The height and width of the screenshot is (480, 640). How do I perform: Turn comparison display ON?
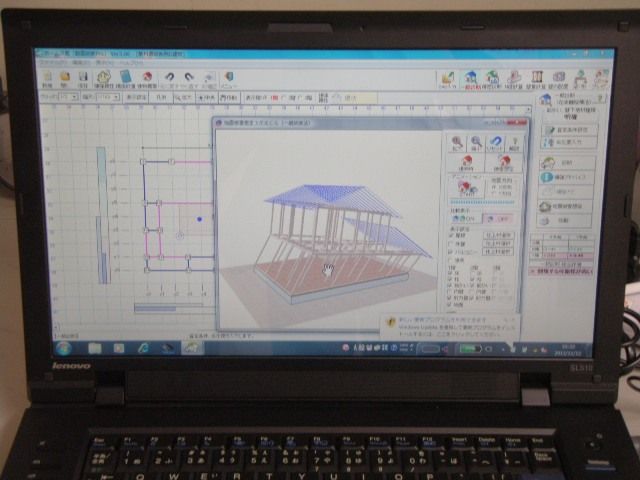464,219
